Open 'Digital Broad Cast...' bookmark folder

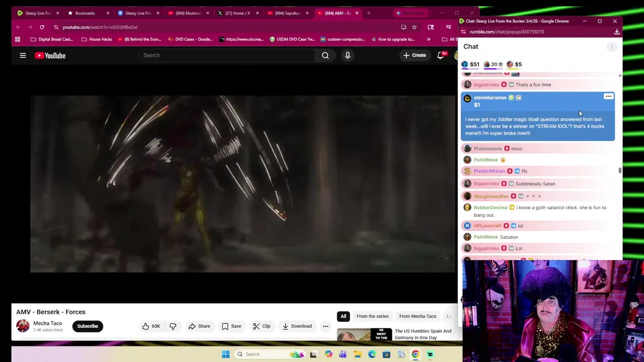tap(51, 39)
